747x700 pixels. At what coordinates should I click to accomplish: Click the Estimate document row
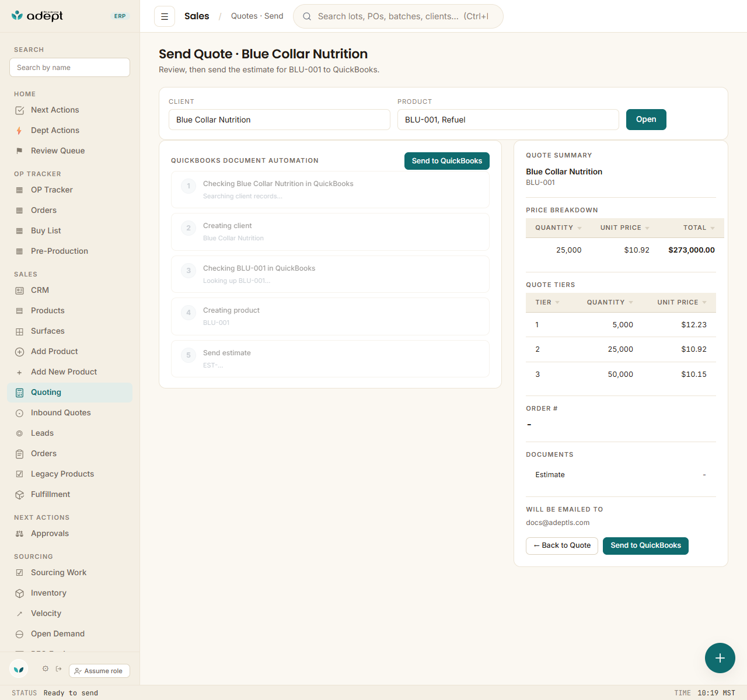point(621,475)
